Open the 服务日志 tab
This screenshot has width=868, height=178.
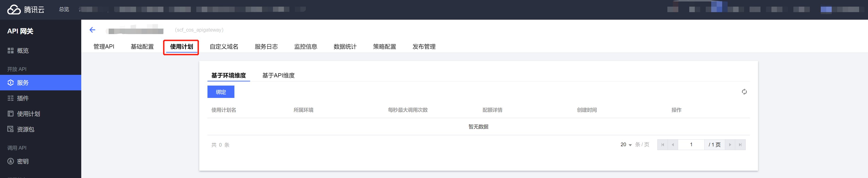coord(266,47)
